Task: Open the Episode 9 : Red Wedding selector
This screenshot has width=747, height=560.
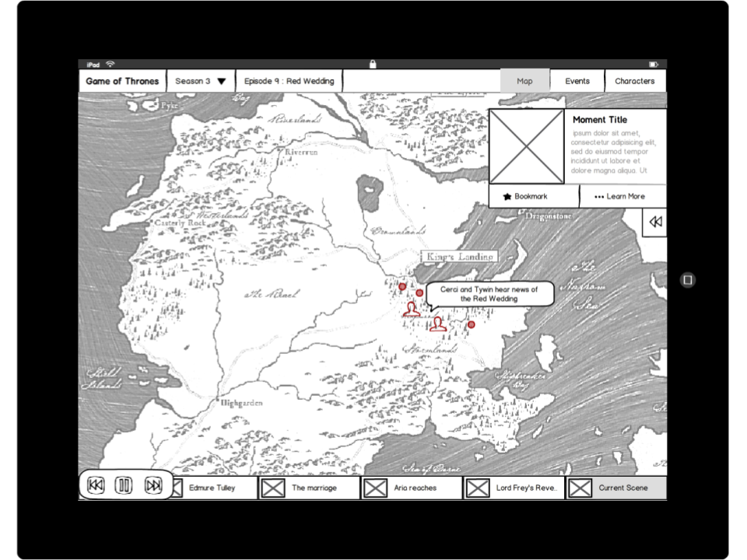Action: (x=289, y=81)
